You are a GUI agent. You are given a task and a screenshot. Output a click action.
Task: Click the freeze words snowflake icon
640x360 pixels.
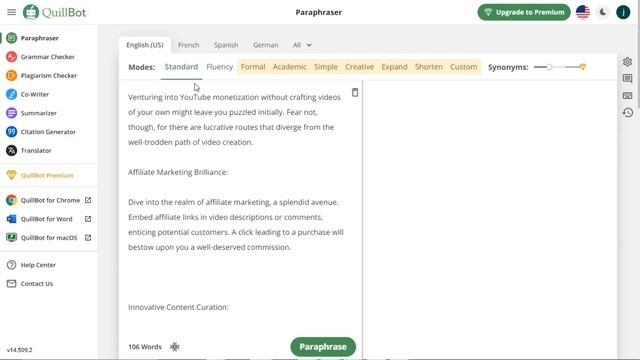[175, 347]
